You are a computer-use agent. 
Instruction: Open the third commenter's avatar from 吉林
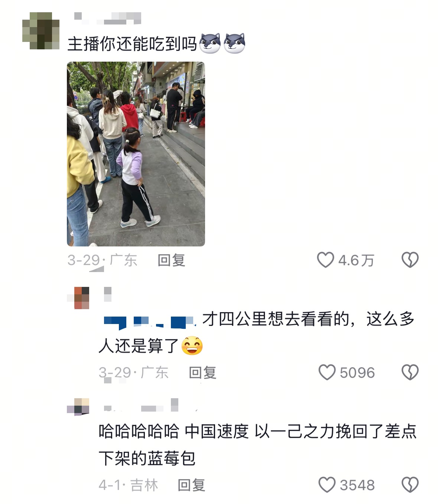(x=78, y=406)
